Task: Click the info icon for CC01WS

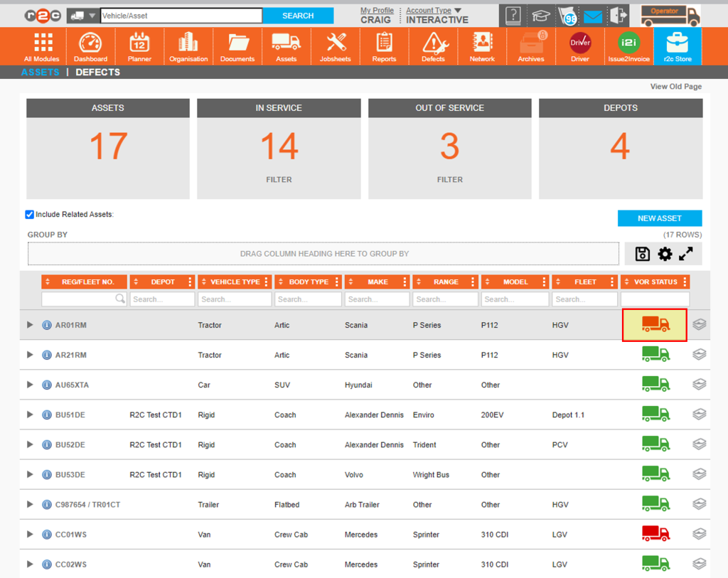Action: [46, 535]
